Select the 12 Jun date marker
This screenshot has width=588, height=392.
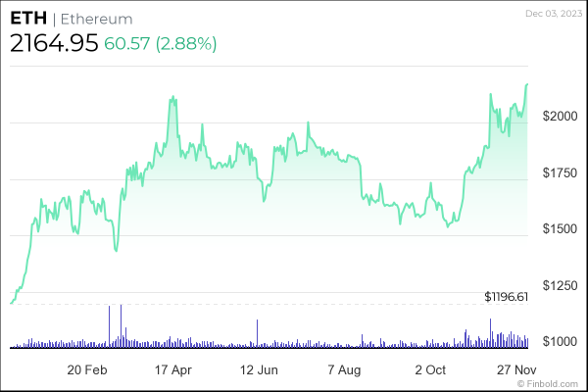[260, 369]
